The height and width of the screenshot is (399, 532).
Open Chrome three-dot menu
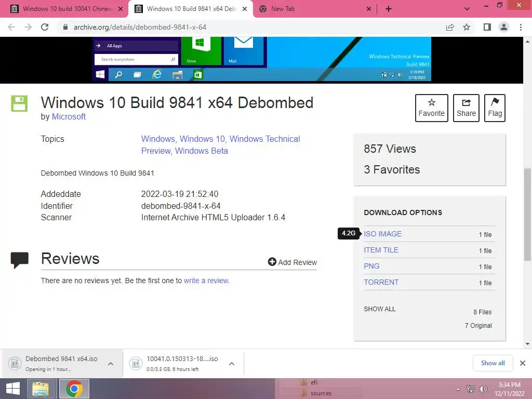click(521, 27)
